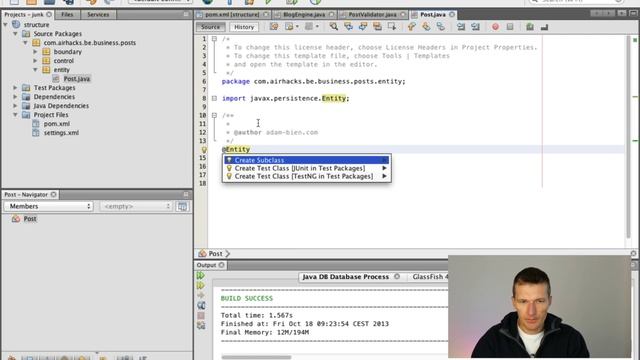Fold the import block at line 8
Viewport: 640px width, 360px height.
click(x=214, y=98)
